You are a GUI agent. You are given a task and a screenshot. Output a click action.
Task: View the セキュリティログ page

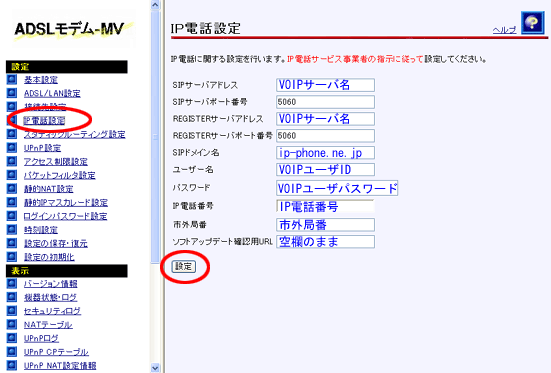click(x=52, y=311)
